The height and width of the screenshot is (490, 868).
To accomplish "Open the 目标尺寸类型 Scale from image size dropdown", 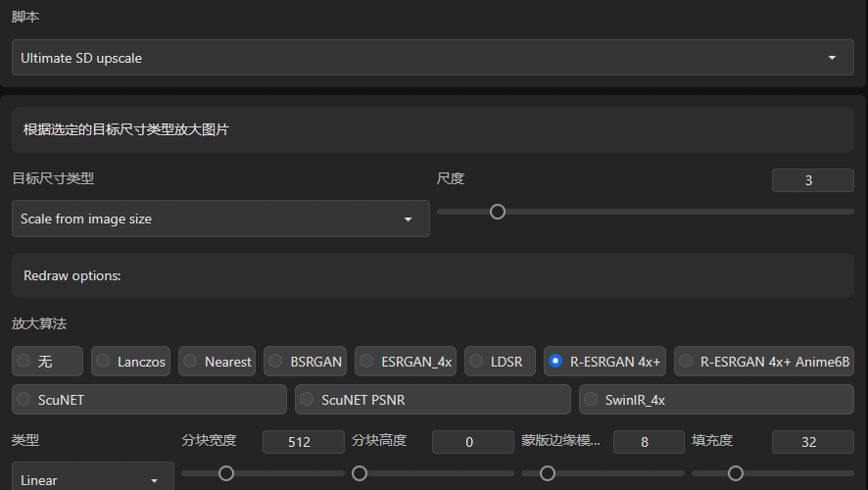I will pos(220,219).
